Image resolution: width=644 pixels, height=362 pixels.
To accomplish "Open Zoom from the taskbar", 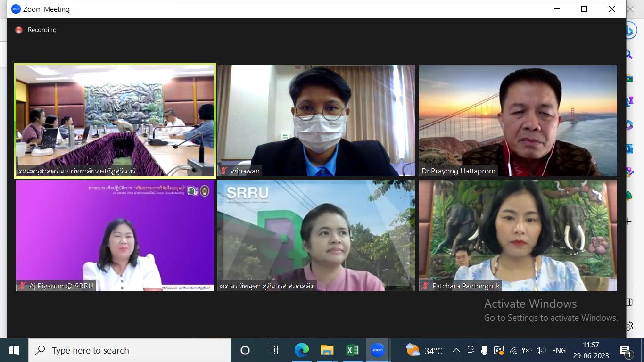I will click(377, 350).
